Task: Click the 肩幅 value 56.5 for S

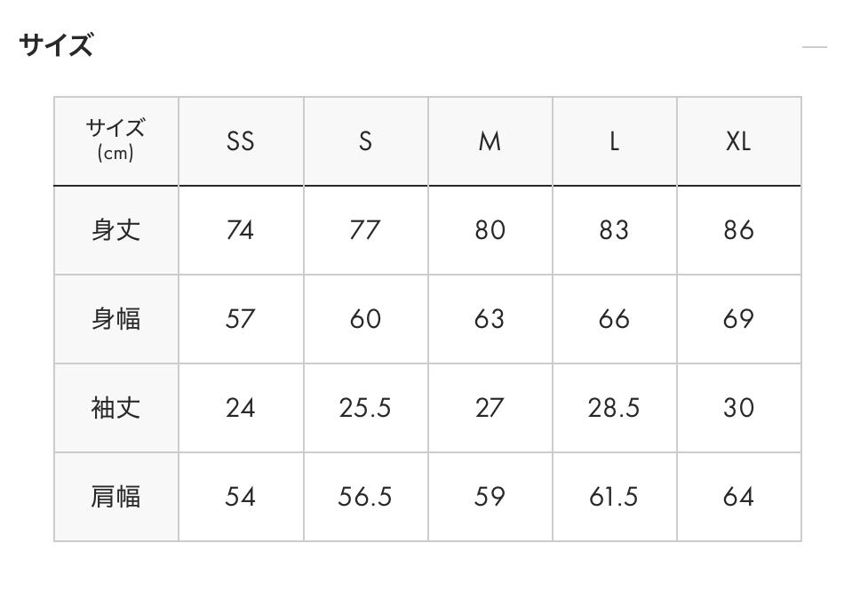Action: [365, 497]
